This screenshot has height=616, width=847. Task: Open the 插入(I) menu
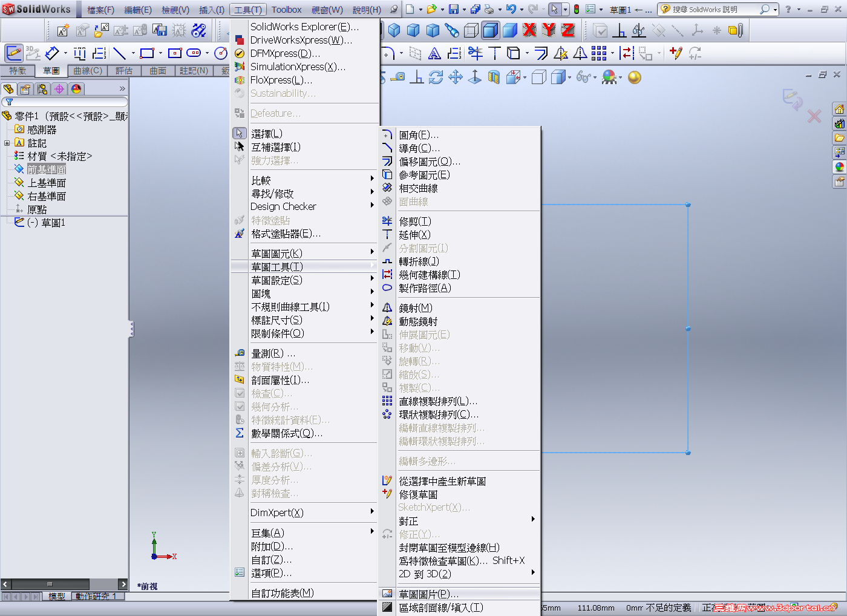coord(212,10)
